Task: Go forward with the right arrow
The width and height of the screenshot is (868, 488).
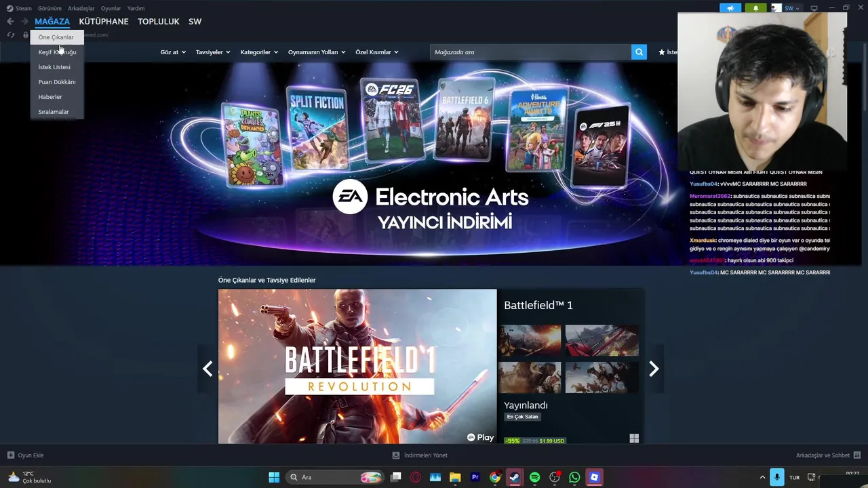Action: 24,22
